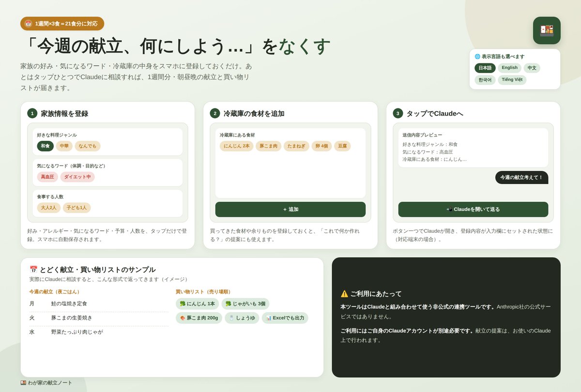581x392 pixels.
Task: Click the 豚こま肉 ingredient chip
Action: tap(268, 146)
